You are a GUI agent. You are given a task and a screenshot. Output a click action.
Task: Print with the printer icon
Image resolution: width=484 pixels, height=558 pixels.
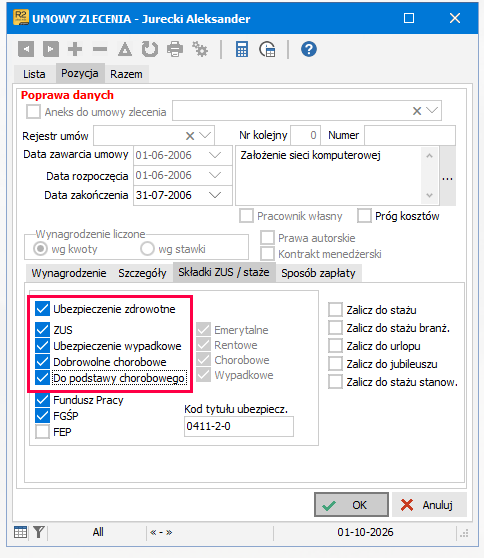pyautogui.click(x=175, y=49)
